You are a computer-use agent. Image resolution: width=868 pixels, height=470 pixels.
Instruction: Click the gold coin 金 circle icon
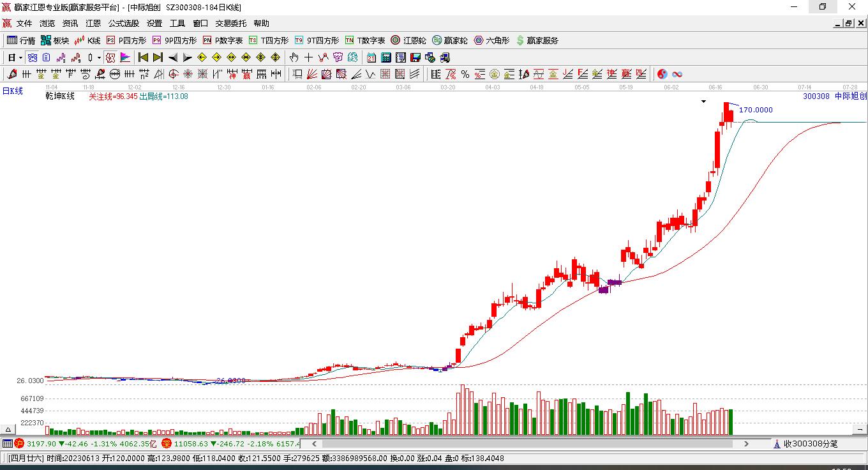(x=495, y=74)
